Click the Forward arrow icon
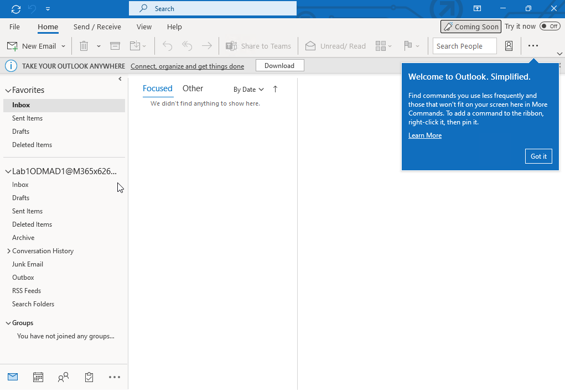 pos(207,46)
